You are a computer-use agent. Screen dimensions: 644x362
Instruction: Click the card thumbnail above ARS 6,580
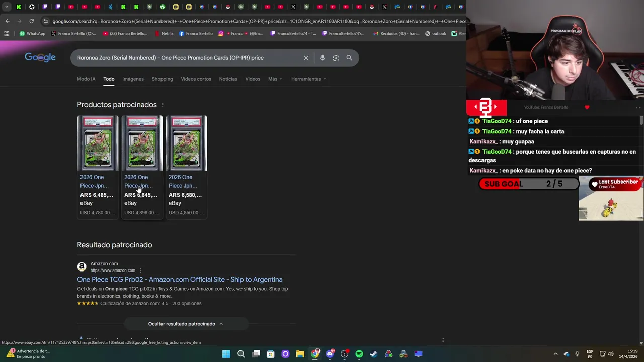[x=186, y=143]
